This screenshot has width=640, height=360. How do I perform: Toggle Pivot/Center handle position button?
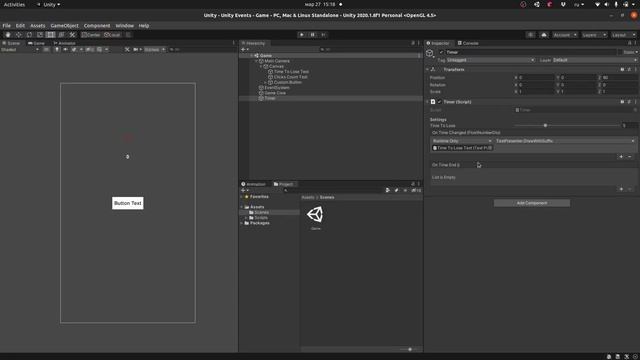pyautogui.click(x=91, y=35)
